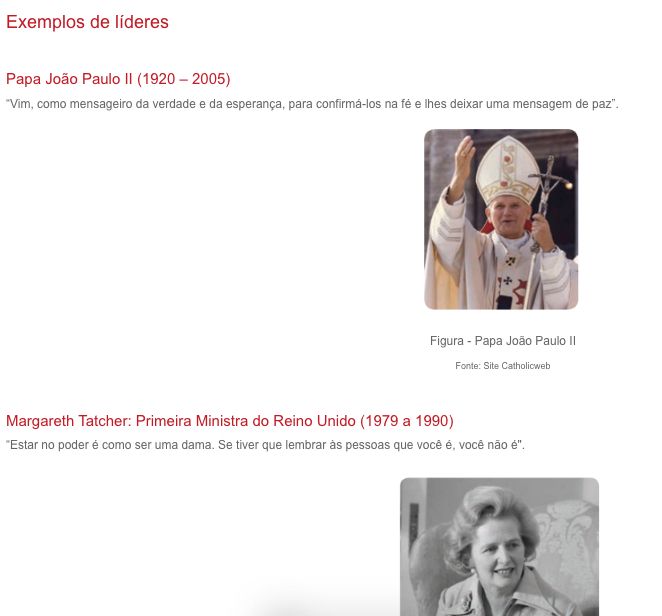The height and width of the screenshot is (616, 662).
Task: Click the quote starting 'Estar no poder'
Action: 265,445
